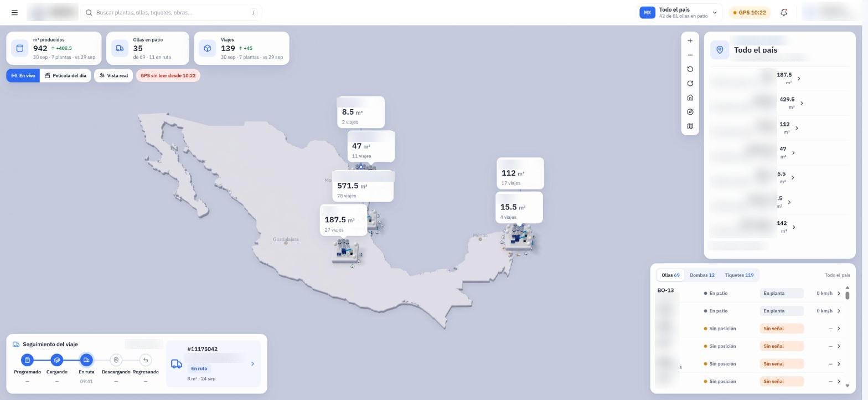
Task: Click the map layers icon
Action: [690, 126]
